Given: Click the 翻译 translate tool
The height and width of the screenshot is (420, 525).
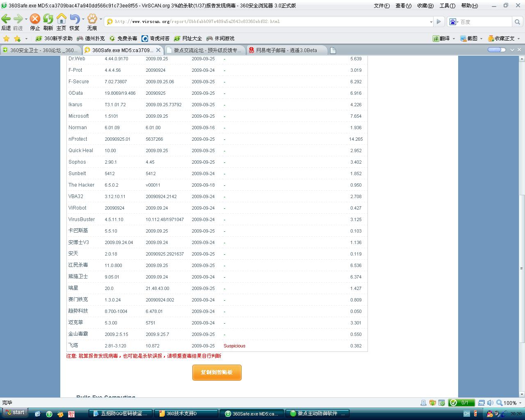Looking at the screenshot, I should 441,39.
